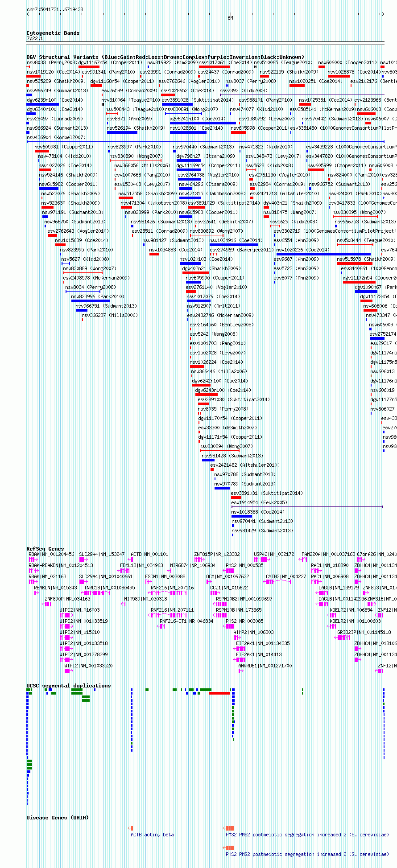Viewport: 397px width, 868px height.
Task: Select the 7p22.1 band label
Action: (35, 38)
